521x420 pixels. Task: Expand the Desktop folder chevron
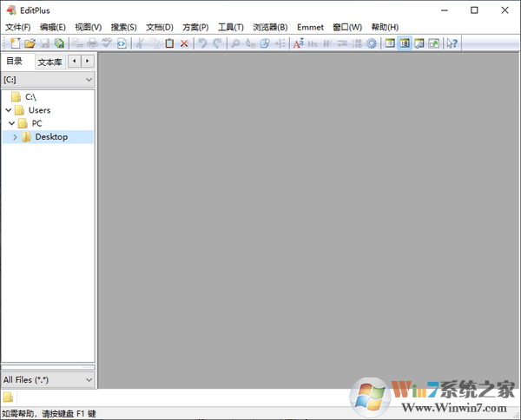tap(15, 137)
